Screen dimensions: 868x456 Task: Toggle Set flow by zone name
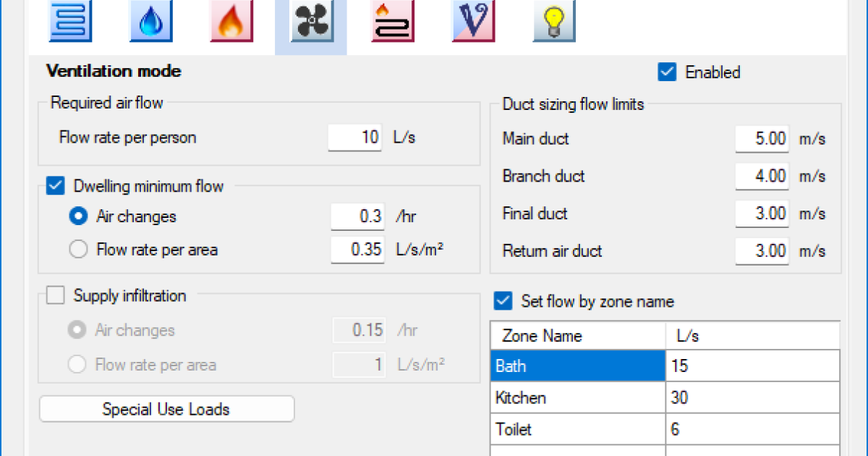coord(503,300)
